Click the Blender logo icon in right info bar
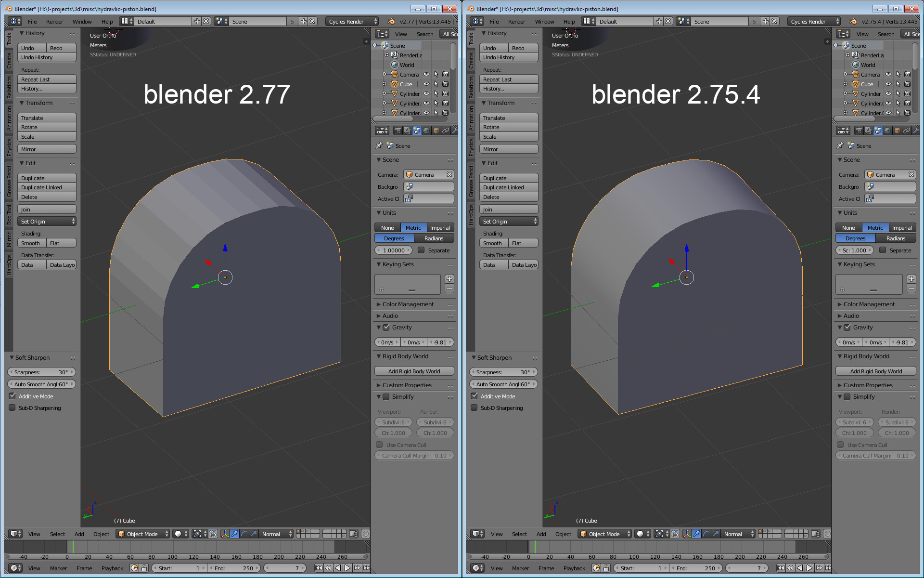Image resolution: width=924 pixels, height=578 pixels. 853,21
